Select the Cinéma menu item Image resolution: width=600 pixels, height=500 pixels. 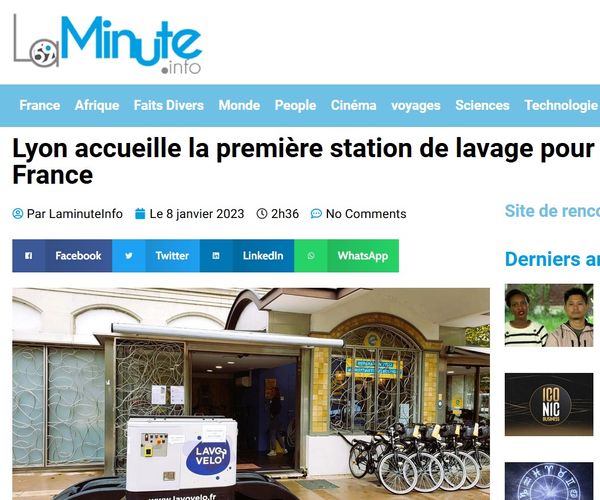[x=353, y=105]
